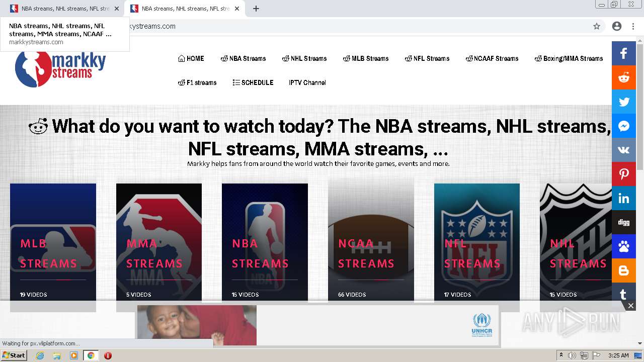The image size is (644, 362).
Task: Open file explorer from taskbar
Action: pyautogui.click(x=57, y=355)
